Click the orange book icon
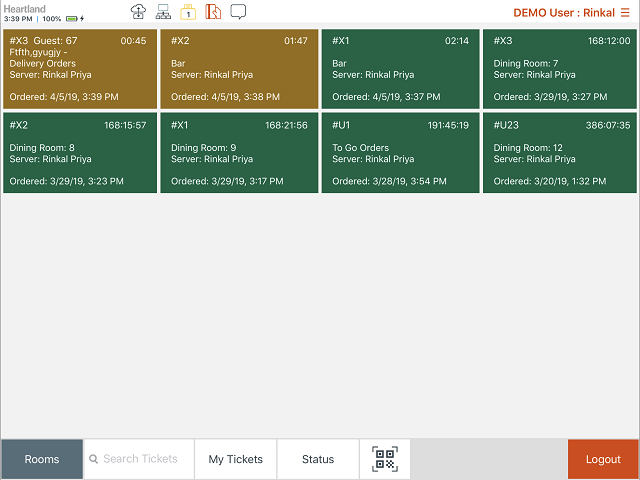This screenshot has width=640, height=480. pyautogui.click(x=213, y=12)
